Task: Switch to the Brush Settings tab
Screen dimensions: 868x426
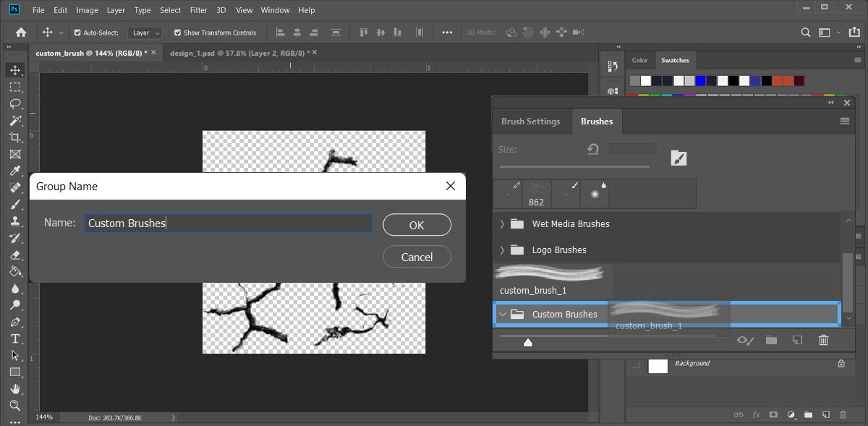Action: [x=530, y=122]
